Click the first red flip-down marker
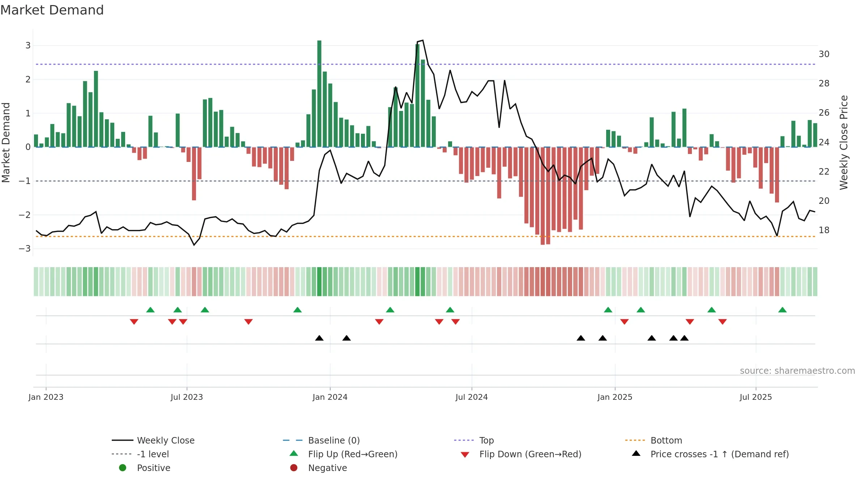 coord(134,322)
